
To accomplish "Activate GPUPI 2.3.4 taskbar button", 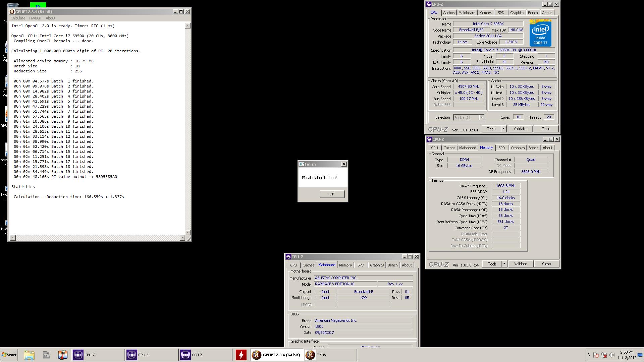I will coord(276,355).
